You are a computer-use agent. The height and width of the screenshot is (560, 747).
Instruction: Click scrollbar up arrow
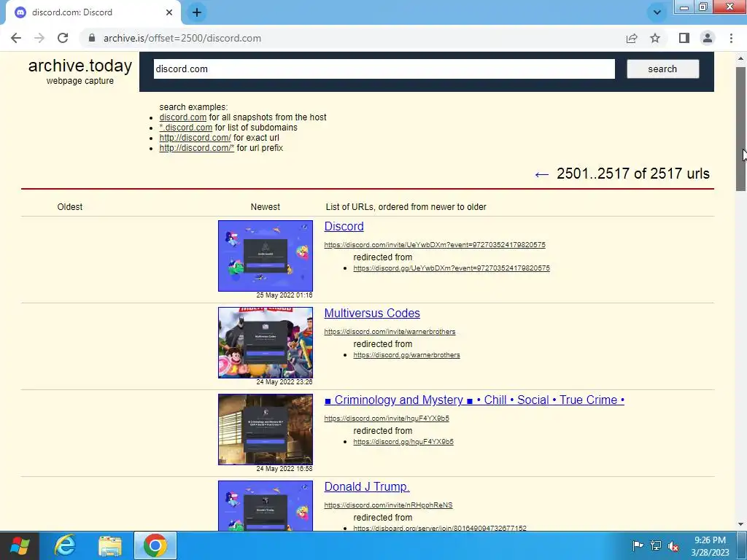click(x=741, y=58)
